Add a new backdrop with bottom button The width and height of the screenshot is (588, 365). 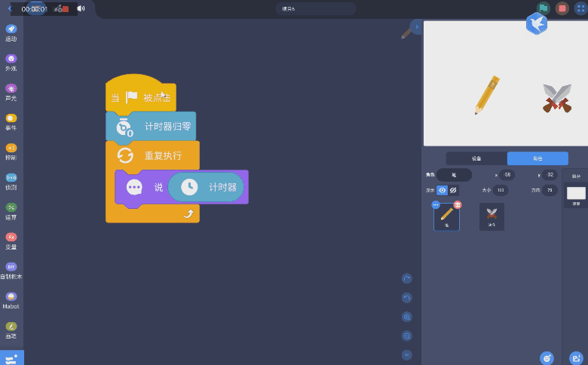tap(576, 358)
